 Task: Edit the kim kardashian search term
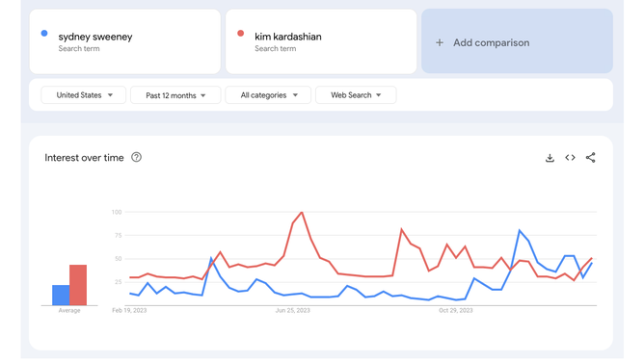[321, 41]
